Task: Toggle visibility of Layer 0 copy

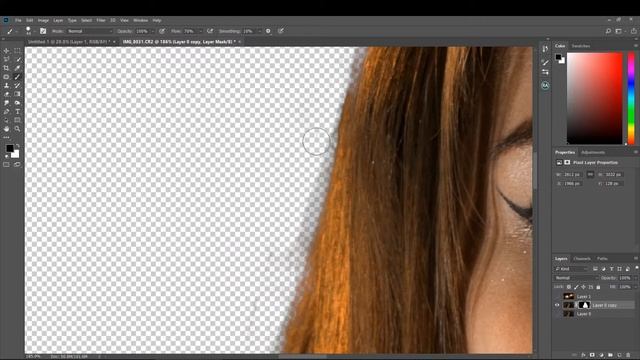Action: [x=557, y=305]
